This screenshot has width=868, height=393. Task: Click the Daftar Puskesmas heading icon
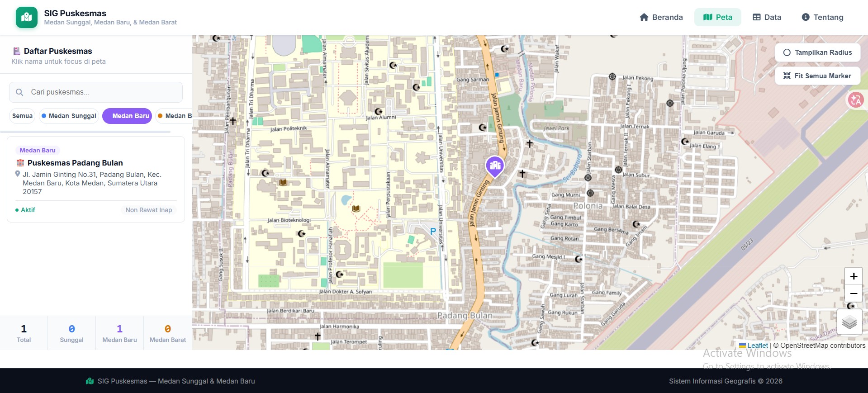tap(17, 51)
